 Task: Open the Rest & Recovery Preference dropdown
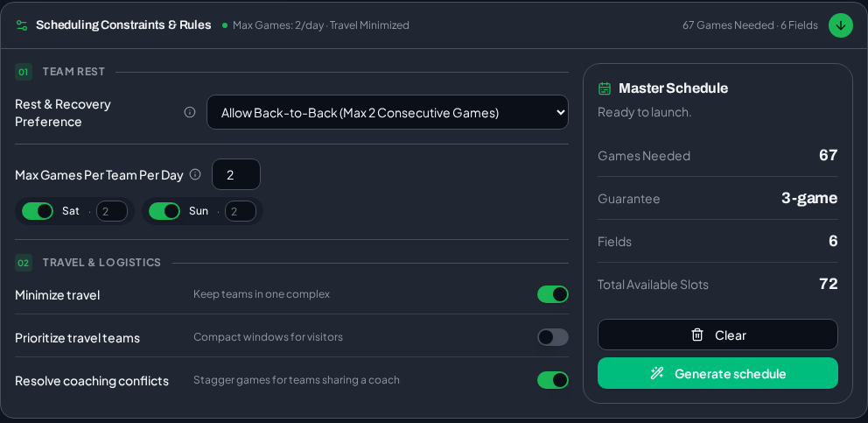tap(388, 113)
